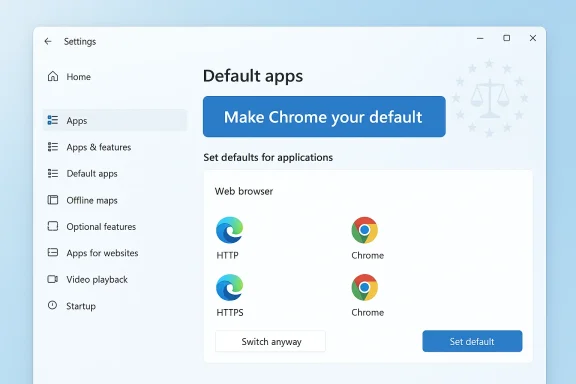Click the Edge icon above HTTPS
Viewport: 576px width, 384px height.
click(x=230, y=287)
